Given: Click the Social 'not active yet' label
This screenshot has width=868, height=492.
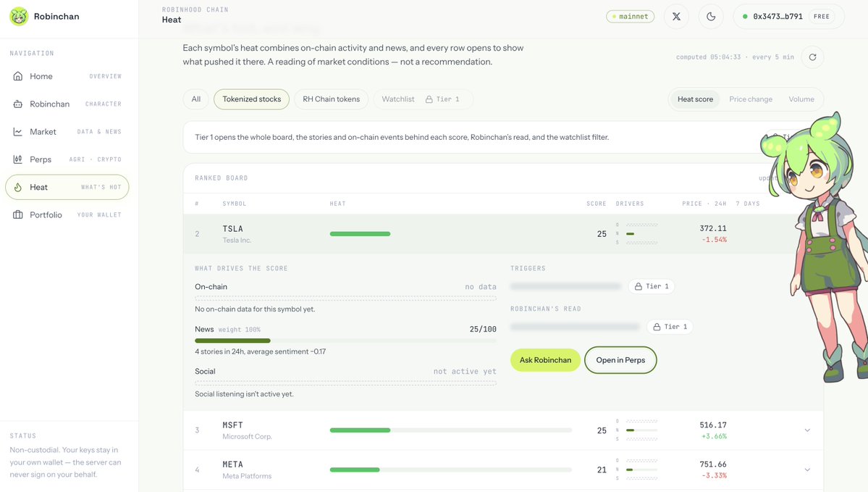Looking at the screenshot, I should (x=465, y=372).
